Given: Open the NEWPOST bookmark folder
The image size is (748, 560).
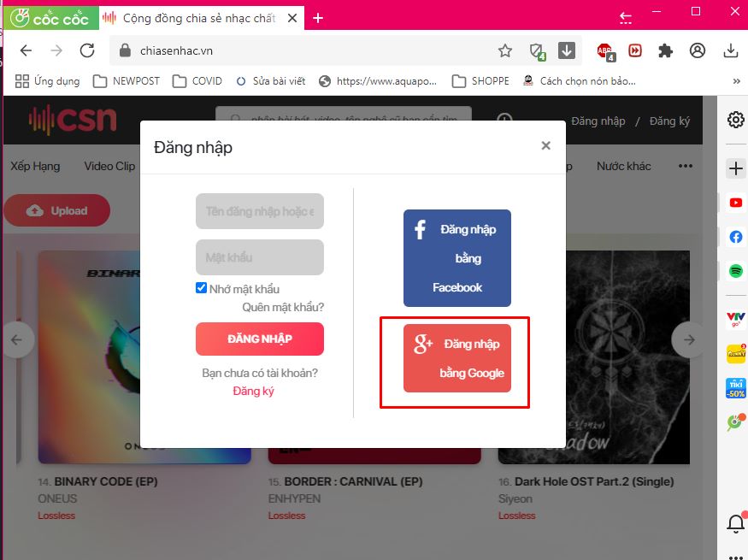Looking at the screenshot, I should click(127, 81).
